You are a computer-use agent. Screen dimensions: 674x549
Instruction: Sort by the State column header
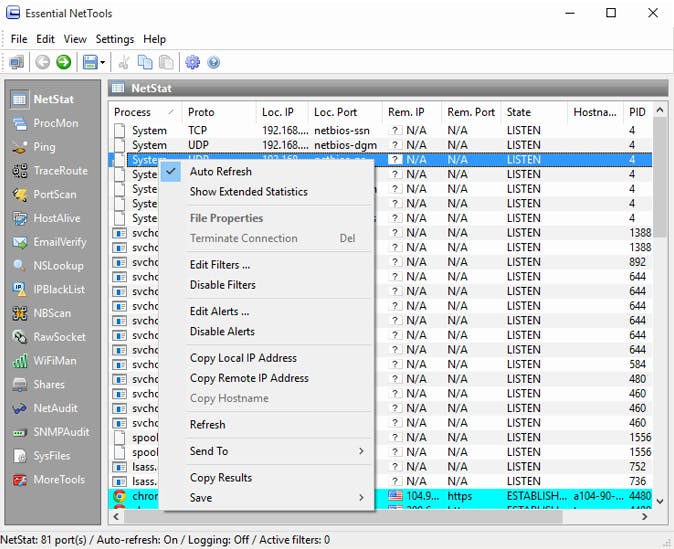point(534,112)
